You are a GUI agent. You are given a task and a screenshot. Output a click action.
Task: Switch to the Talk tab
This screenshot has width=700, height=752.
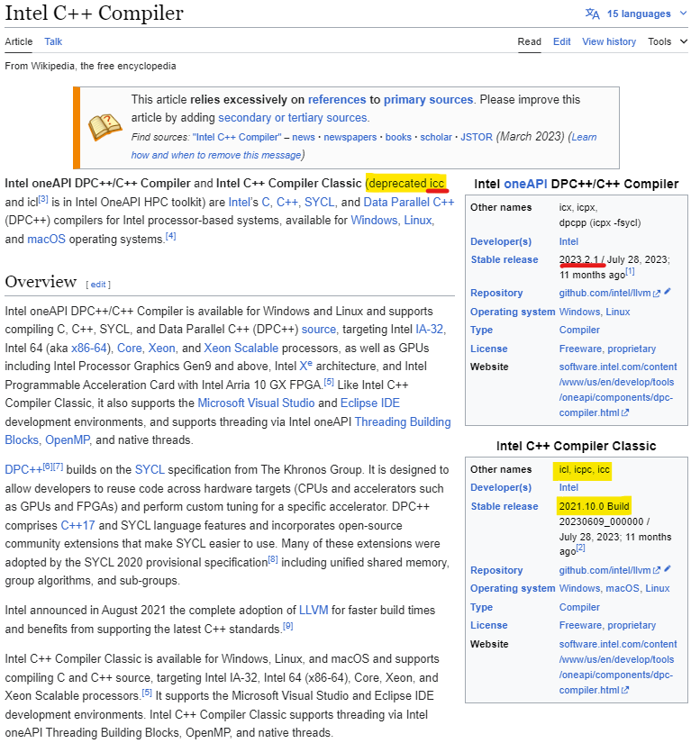53,41
